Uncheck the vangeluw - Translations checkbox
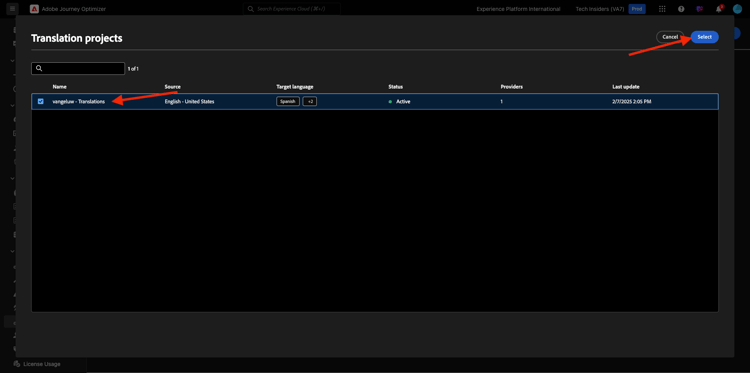The width and height of the screenshot is (750, 373). [x=41, y=101]
